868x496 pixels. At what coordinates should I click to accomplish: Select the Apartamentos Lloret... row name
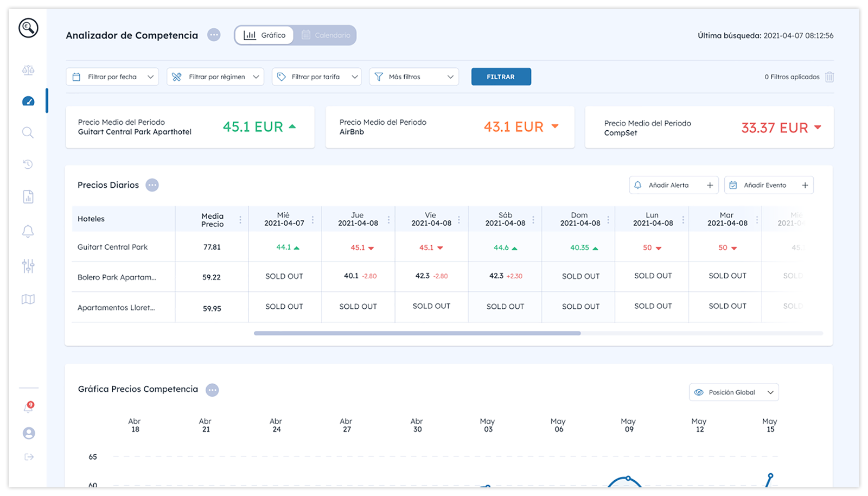pyautogui.click(x=116, y=308)
